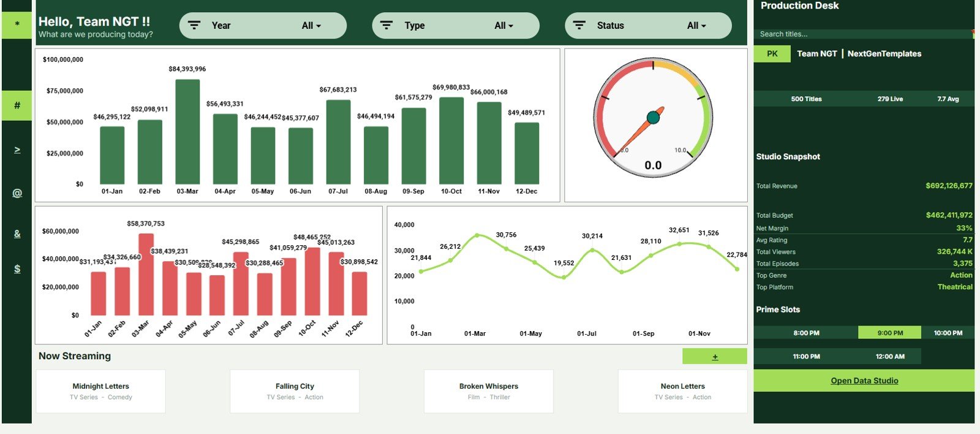Click the Status filter icon

click(579, 25)
